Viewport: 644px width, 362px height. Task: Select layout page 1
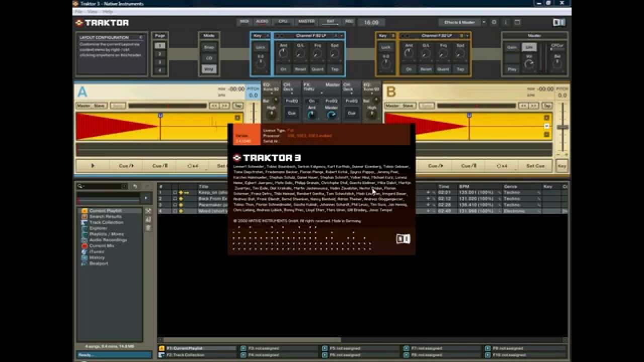coord(159,46)
